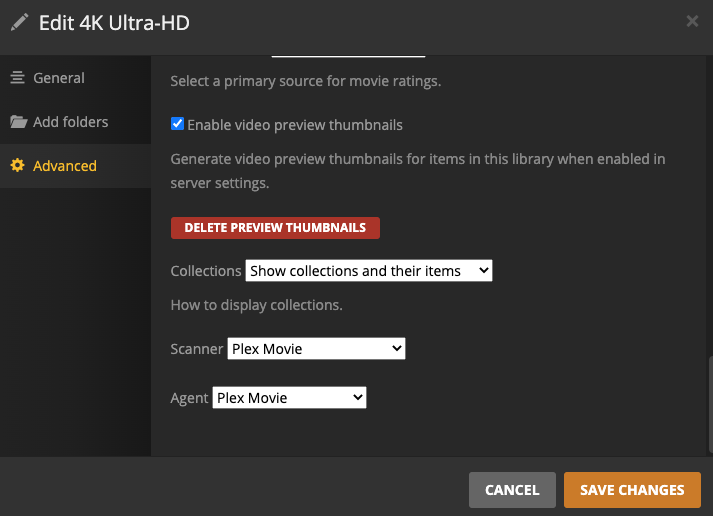Open the Collections display dropdown
Screen dimensions: 713x516
point(368,271)
